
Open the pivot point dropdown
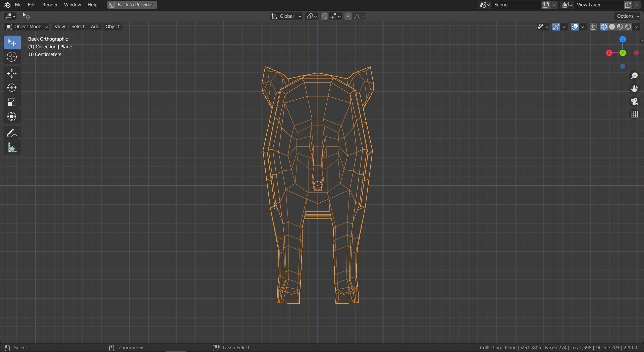point(312,16)
